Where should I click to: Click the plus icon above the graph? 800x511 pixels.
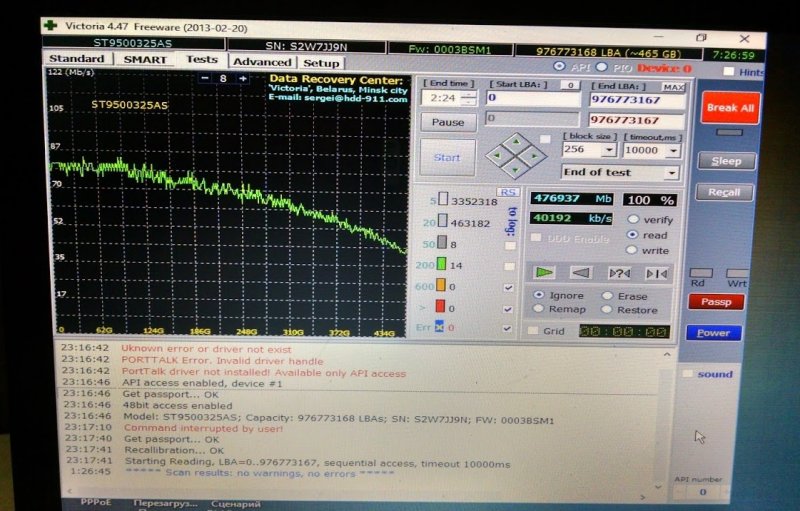point(242,78)
